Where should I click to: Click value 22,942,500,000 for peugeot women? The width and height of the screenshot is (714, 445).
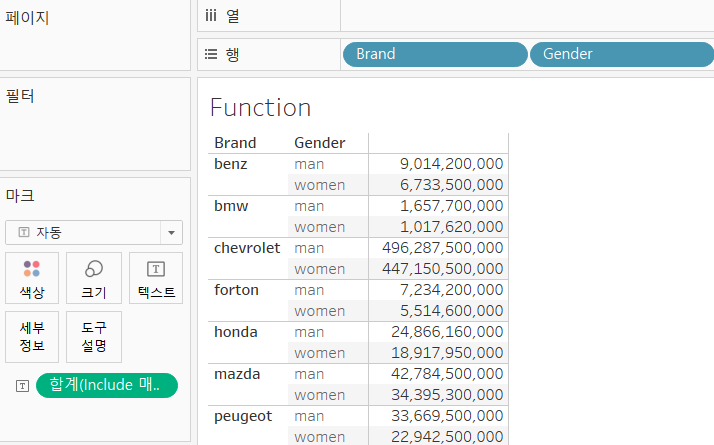coord(447,436)
